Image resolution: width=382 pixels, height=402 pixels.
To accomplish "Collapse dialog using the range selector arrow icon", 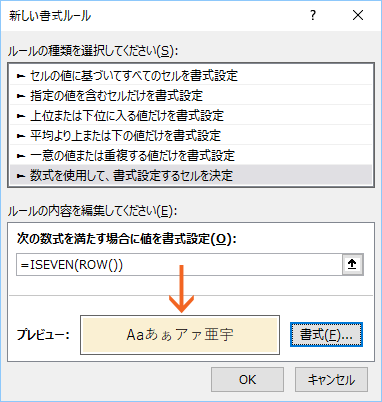I will (352, 264).
